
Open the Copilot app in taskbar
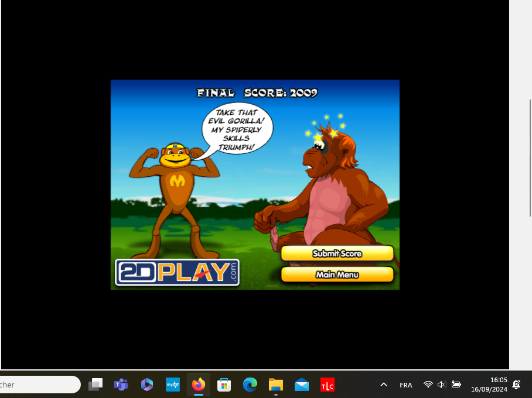(147, 385)
